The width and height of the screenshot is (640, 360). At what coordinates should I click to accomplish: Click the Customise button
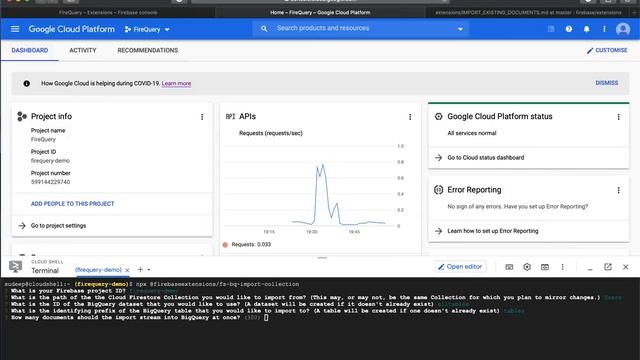pos(607,50)
